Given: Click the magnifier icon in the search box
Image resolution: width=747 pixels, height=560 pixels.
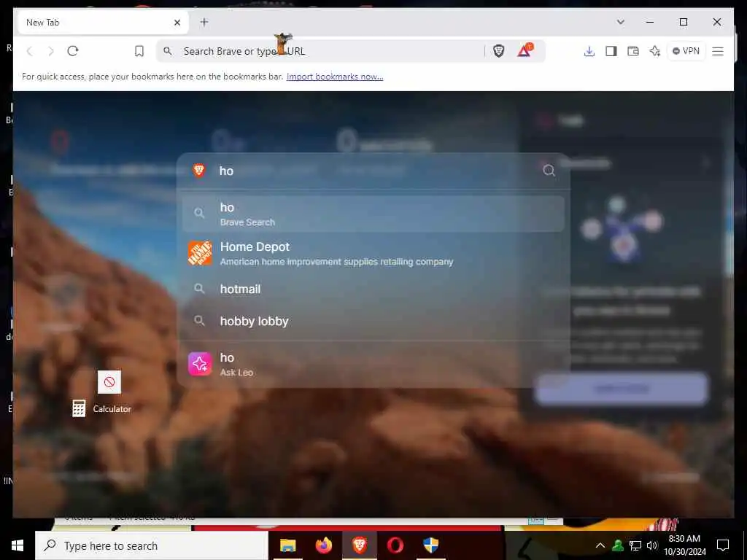Looking at the screenshot, I should 549,171.
